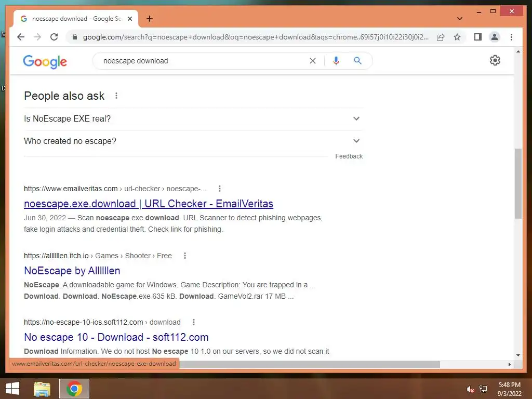
Task: Open the NoEscape by Alllllllen result
Action: 72,271
